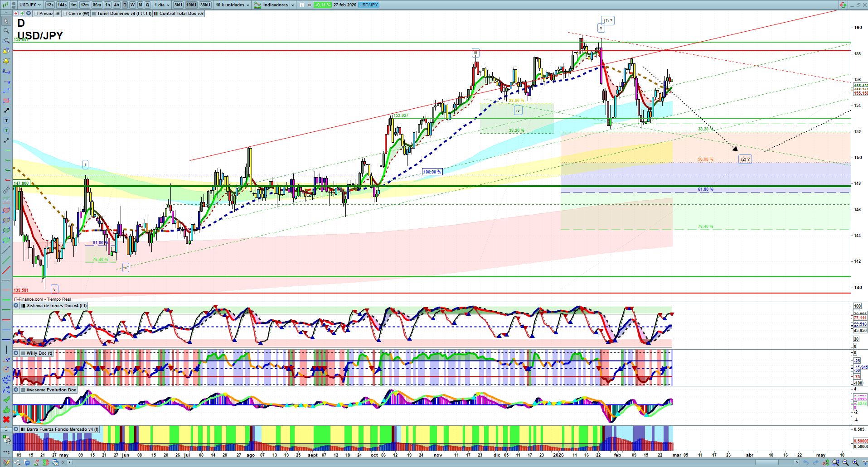The height and width of the screenshot is (467, 868).
Task: Open the price list settings icon
Action: [57, 14]
